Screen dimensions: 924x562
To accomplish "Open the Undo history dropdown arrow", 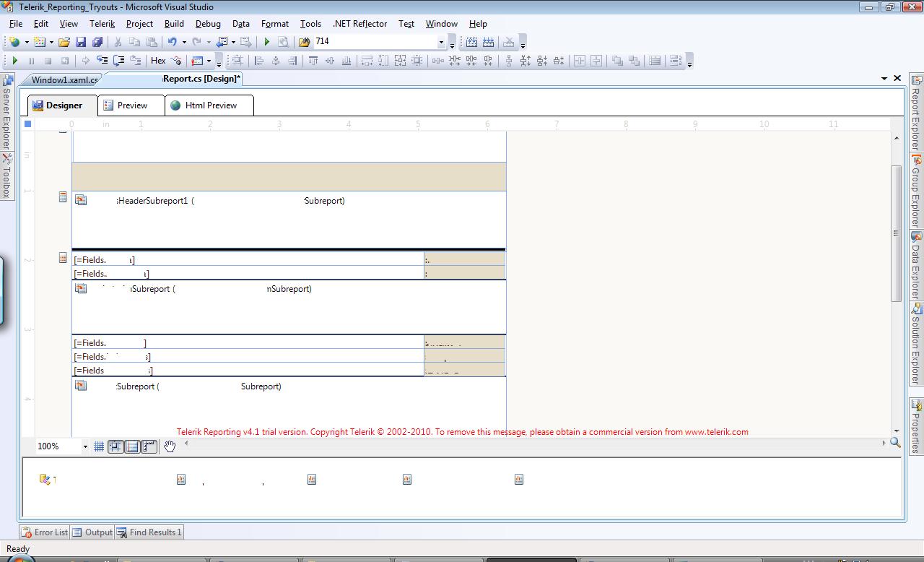I will [x=184, y=42].
